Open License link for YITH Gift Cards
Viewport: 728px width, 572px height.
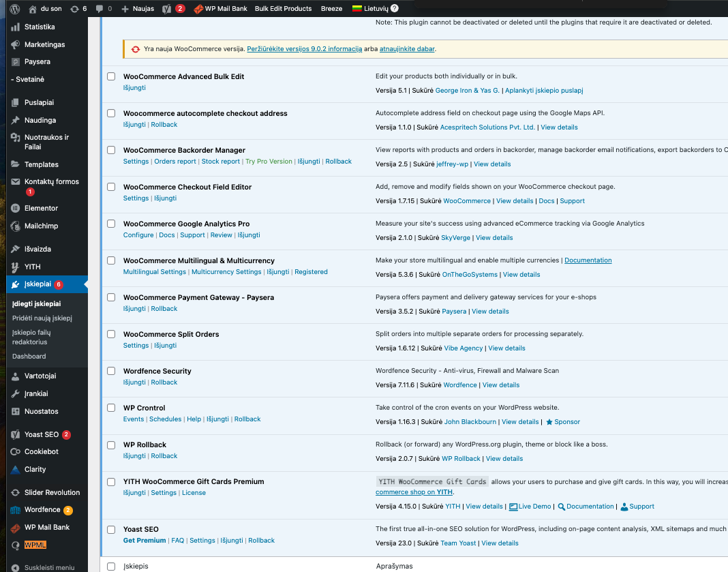point(194,493)
